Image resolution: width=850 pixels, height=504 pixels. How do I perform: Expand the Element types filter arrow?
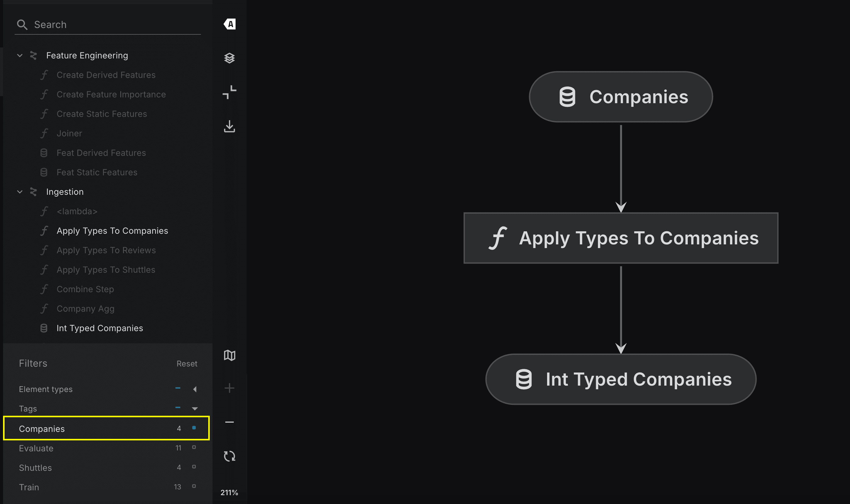click(195, 389)
